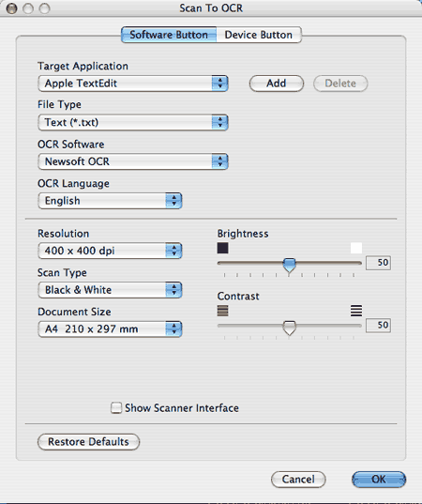Viewport: 422px width, 504px height.
Task: Select the Software Button tab
Action: [x=169, y=35]
